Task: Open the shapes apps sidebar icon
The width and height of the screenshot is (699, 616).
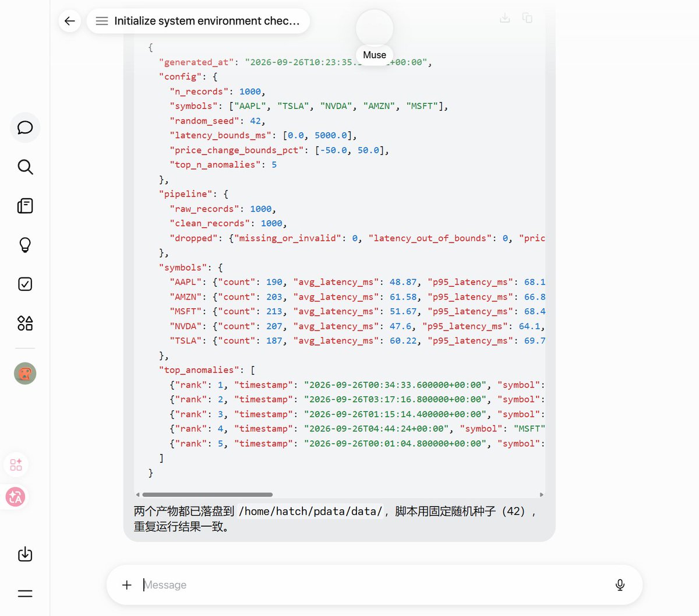Action: pos(25,323)
